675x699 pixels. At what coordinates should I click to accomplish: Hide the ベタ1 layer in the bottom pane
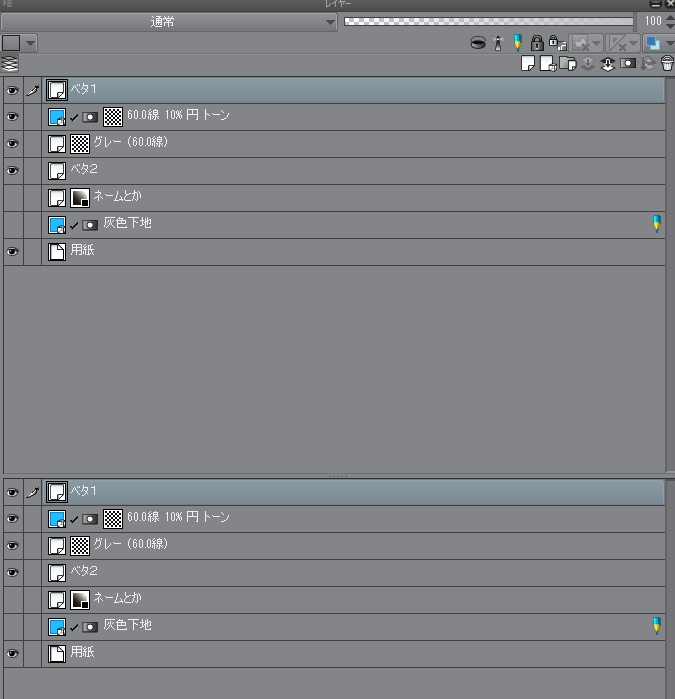pyautogui.click(x=12, y=492)
